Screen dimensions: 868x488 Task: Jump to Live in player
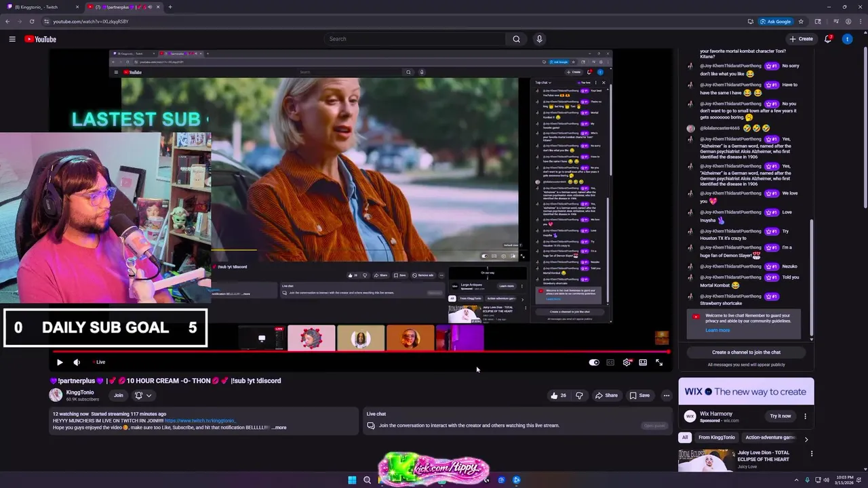pyautogui.click(x=99, y=363)
